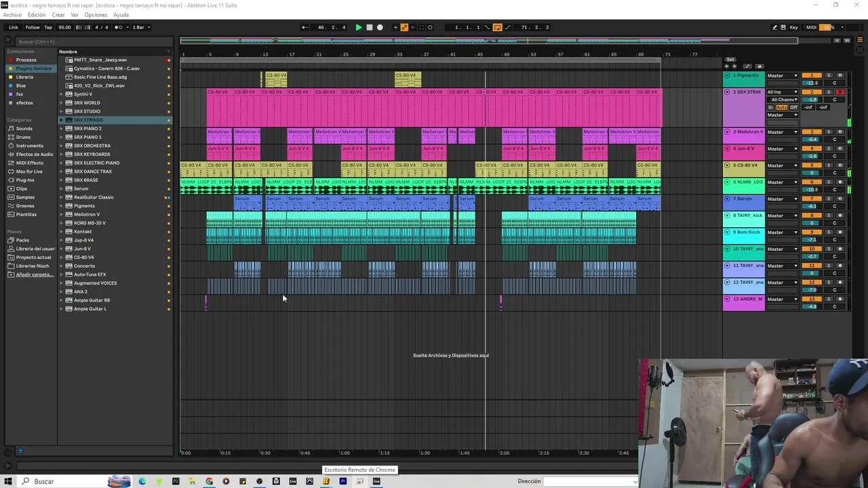
Task: Open Escritorio Remoto de Chrome in taskbar
Action: pyautogui.click(x=359, y=481)
